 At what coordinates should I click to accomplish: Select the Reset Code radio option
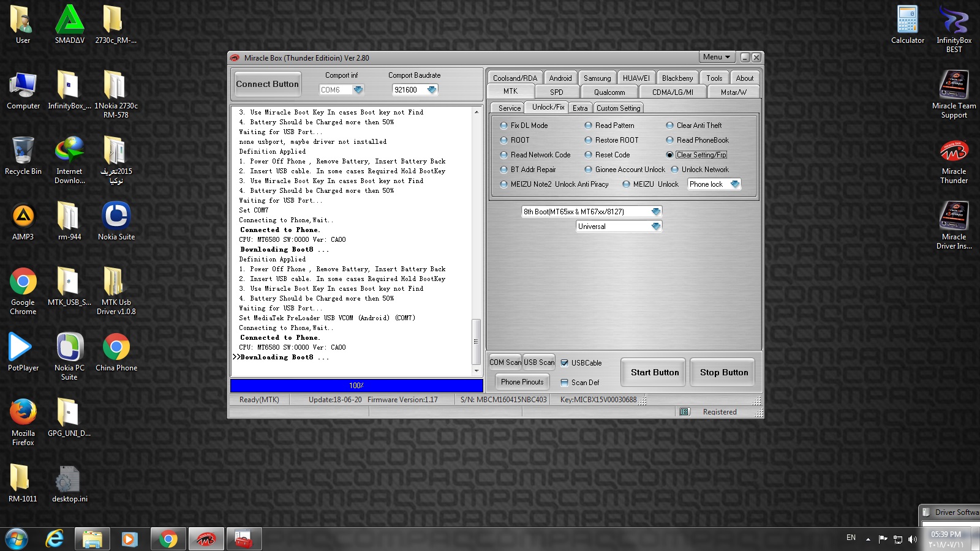(607, 155)
